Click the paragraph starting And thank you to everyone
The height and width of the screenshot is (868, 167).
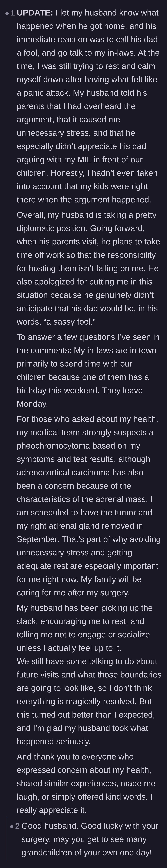click(x=86, y=783)
